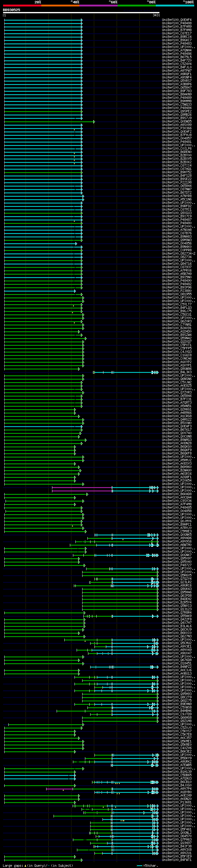Select hit label UniRef100_A9S099
This screenshot has width=197, height=868.
177,125
